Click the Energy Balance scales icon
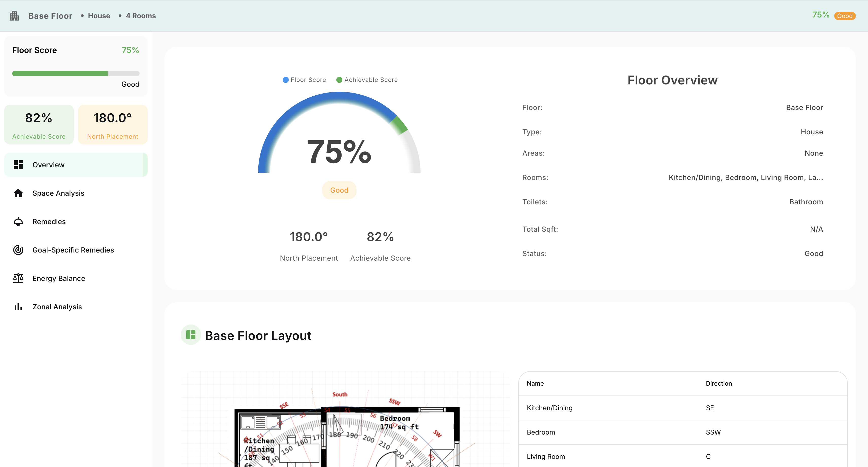 [x=18, y=278]
